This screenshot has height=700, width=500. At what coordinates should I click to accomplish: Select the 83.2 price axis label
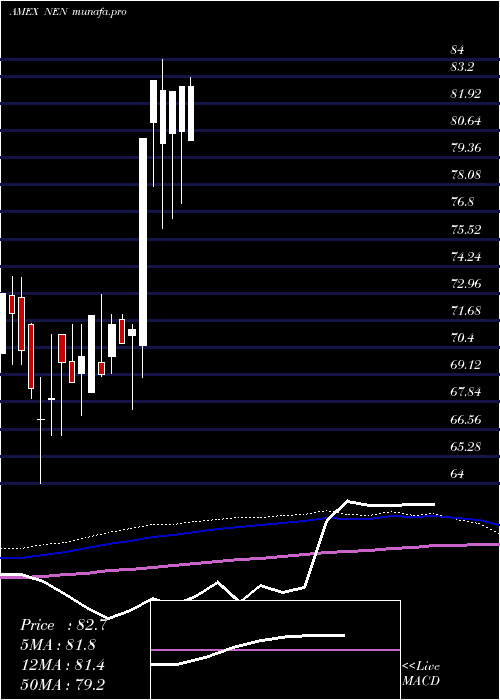click(462, 67)
